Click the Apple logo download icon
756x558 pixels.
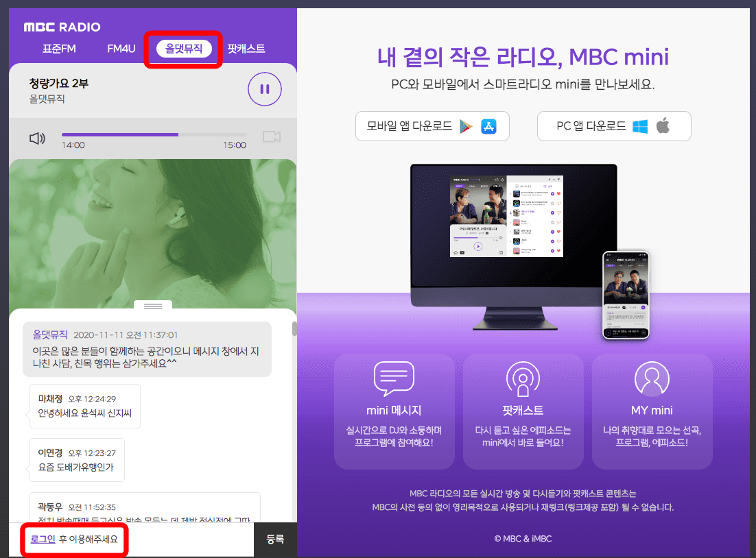(663, 125)
